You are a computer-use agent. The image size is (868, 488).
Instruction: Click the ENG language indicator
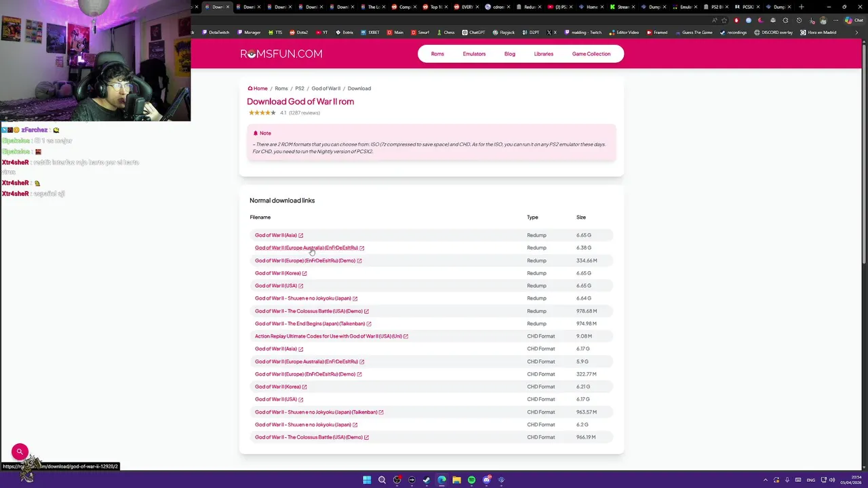pos(811,480)
